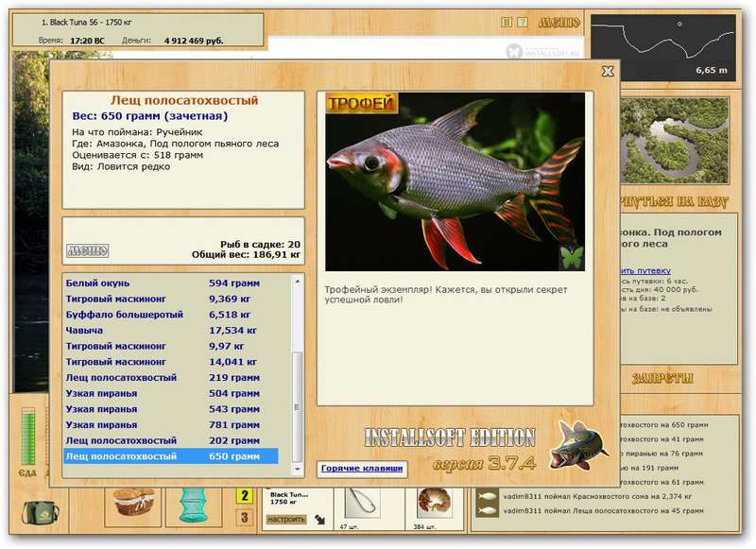Select Белый окунь 594 грамм row
Image resolution: width=756 pixels, height=549 pixels.
tap(171, 283)
